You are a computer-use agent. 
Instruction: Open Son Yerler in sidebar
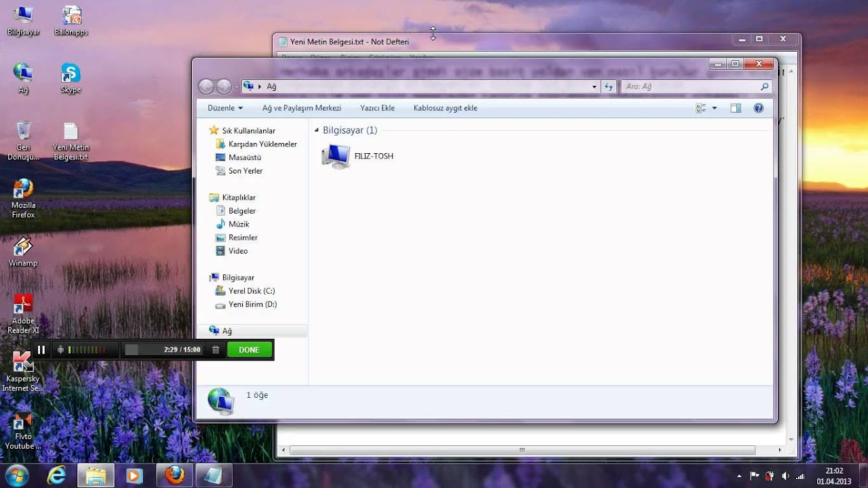(245, 171)
